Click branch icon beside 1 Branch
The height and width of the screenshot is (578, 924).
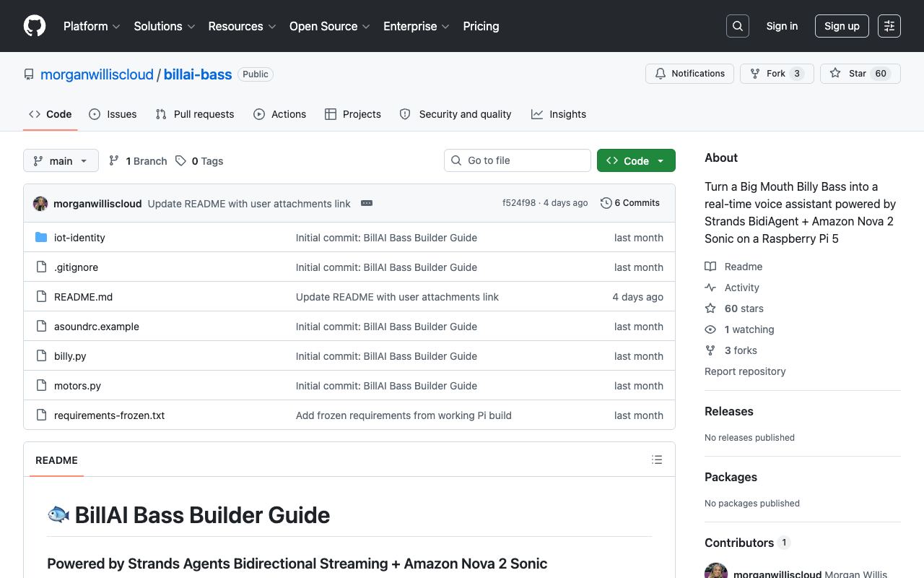[x=114, y=161]
